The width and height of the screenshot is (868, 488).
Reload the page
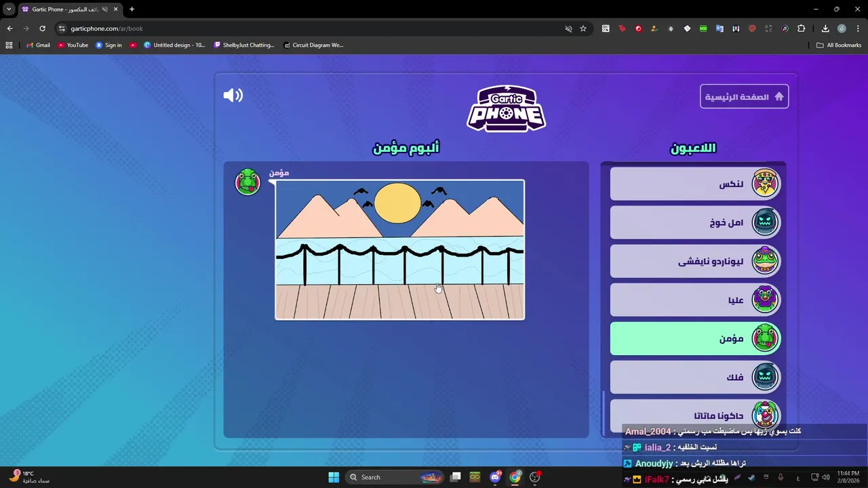coord(42,28)
